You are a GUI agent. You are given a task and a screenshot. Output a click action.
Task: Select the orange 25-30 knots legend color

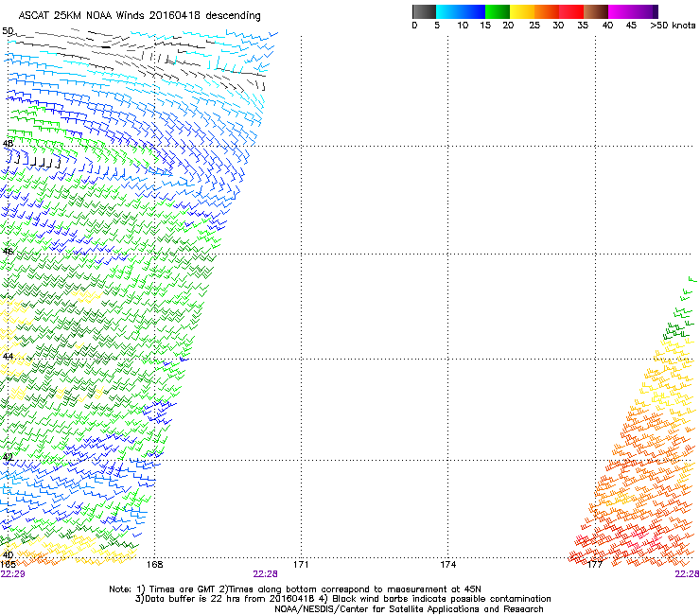pos(547,11)
